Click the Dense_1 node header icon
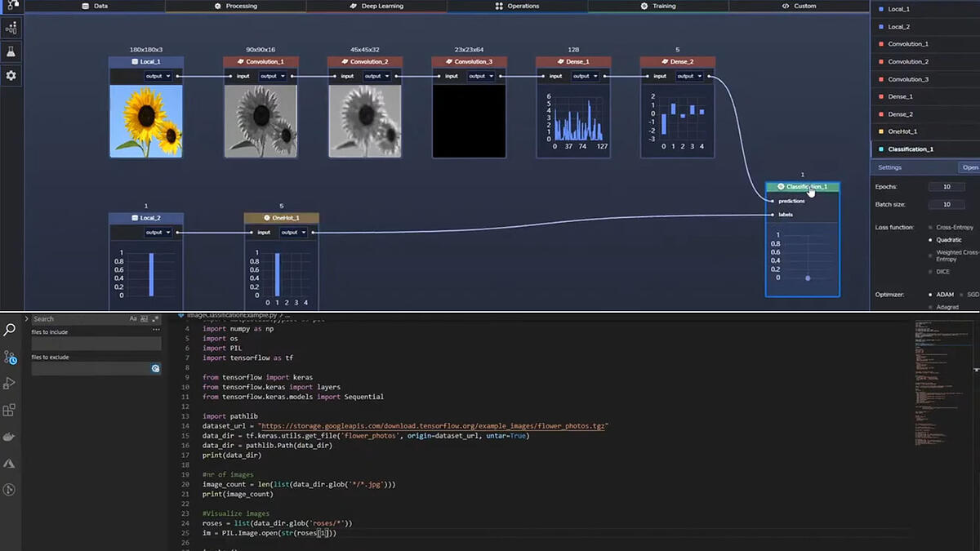 pyautogui.click(x=561, y=62)
